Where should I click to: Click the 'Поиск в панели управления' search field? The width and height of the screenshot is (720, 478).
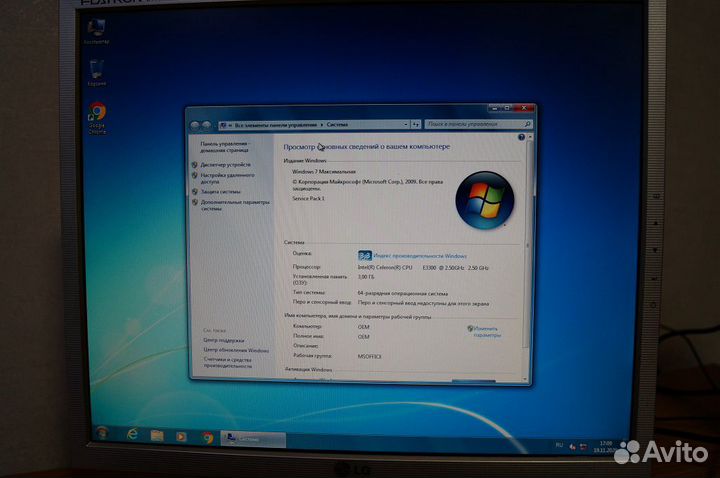478,124
